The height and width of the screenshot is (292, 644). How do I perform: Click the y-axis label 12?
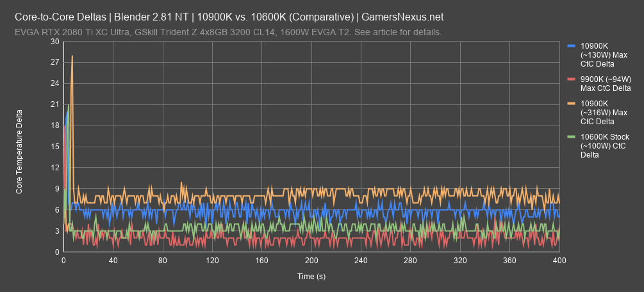56,168
